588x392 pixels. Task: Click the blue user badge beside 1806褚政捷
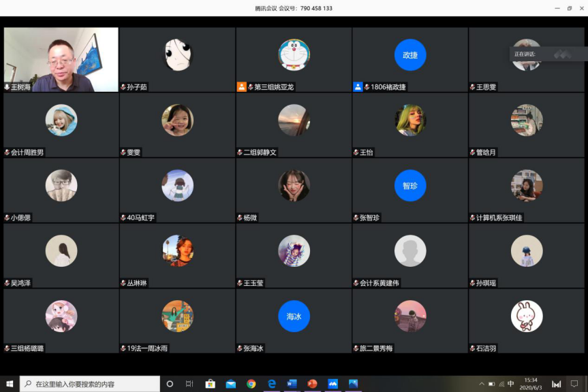pos(358,87)
